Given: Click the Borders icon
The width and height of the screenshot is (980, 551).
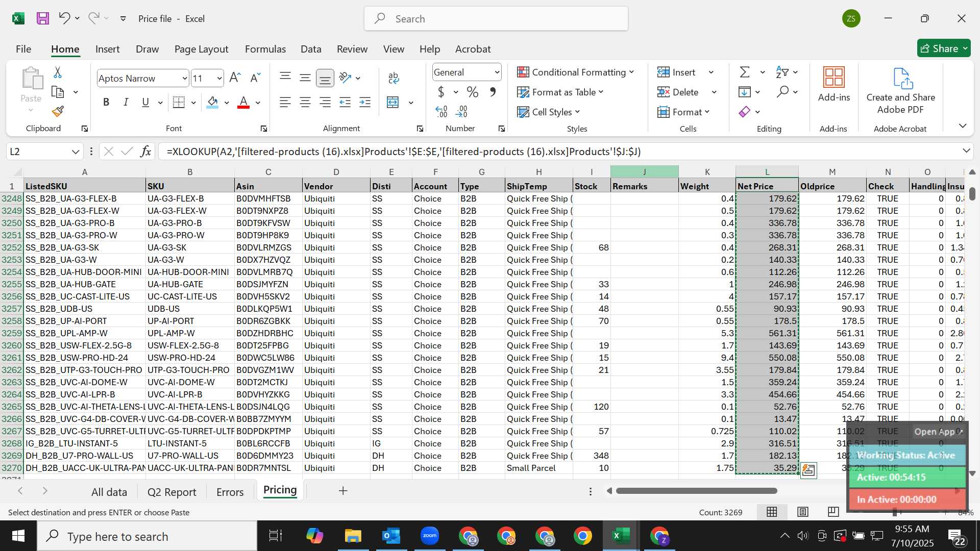Looking at the screenshot, I should [x=179, y=102].
